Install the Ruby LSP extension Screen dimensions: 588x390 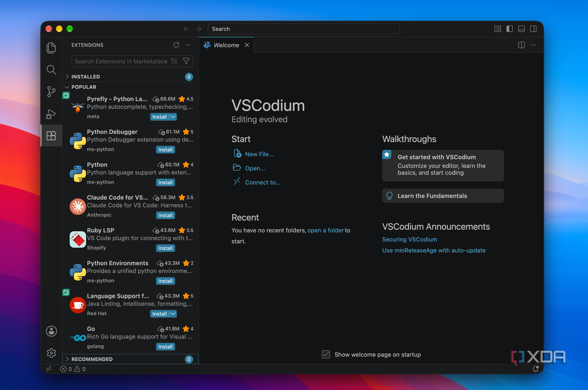click(x=165, y=248)
